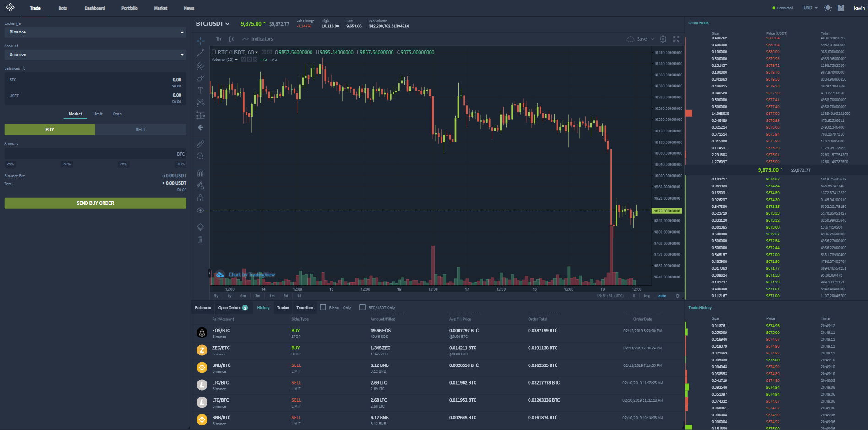Click the trash icon to remove drawings
868x430 pixels.
point(200,239)
